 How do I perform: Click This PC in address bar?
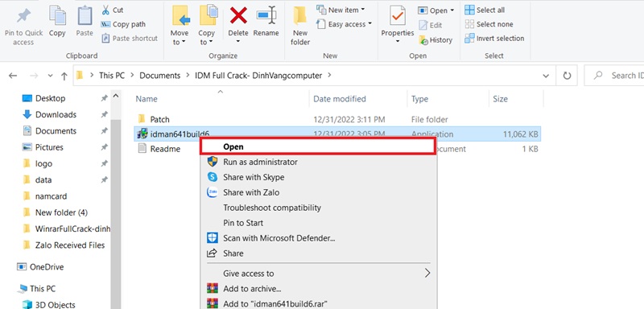point(112,76)
